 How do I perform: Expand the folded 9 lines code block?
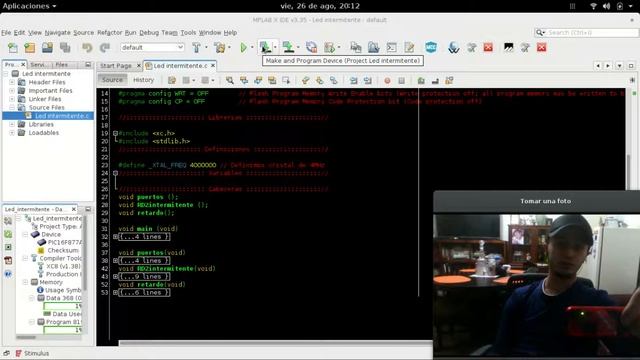point(115,276)
